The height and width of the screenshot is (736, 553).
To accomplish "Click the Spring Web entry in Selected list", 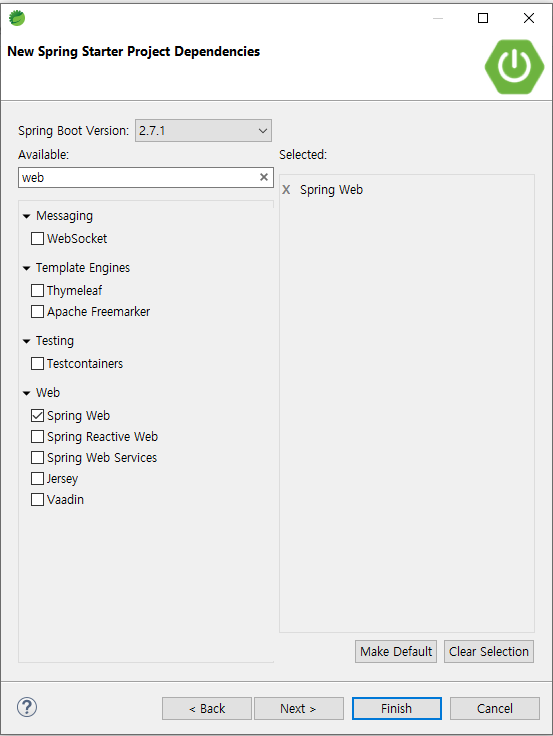I will (331, 190).
